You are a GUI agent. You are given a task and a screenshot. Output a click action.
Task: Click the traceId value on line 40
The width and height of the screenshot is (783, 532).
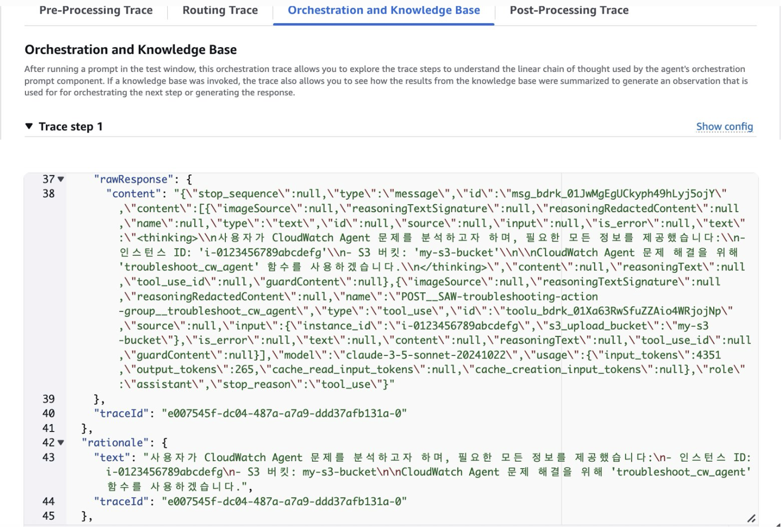284,414
